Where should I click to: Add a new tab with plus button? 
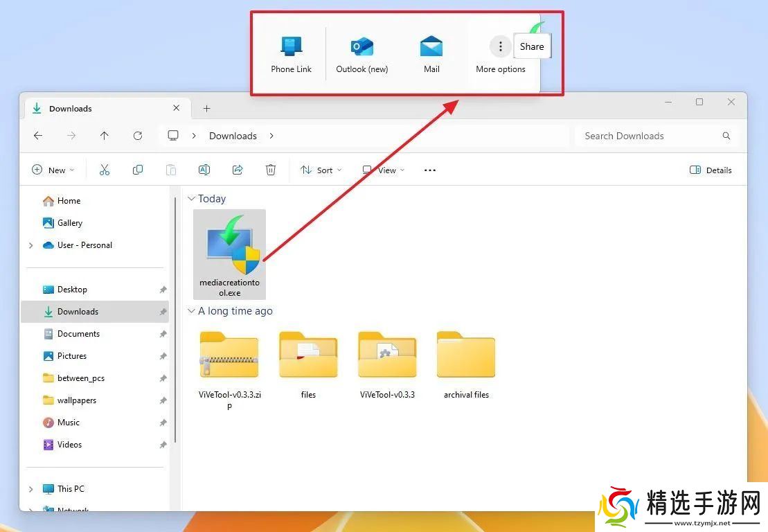coord(206,109)
